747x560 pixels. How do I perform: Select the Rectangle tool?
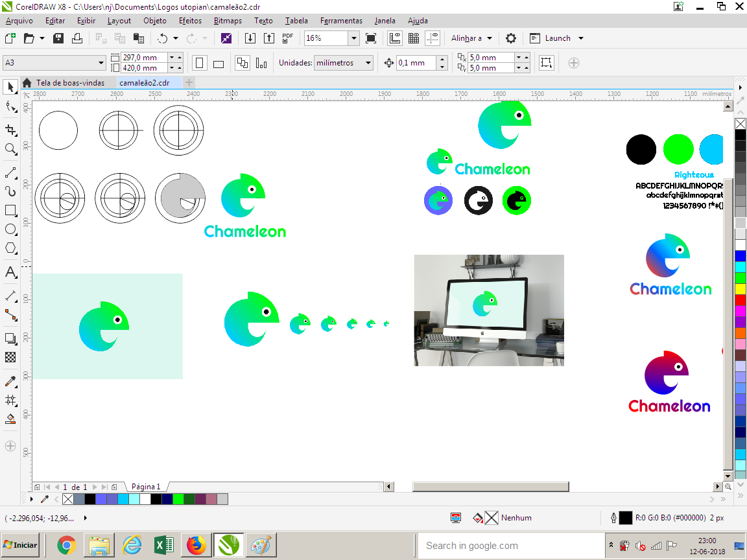pyautogui.click(x=10, y=211)
